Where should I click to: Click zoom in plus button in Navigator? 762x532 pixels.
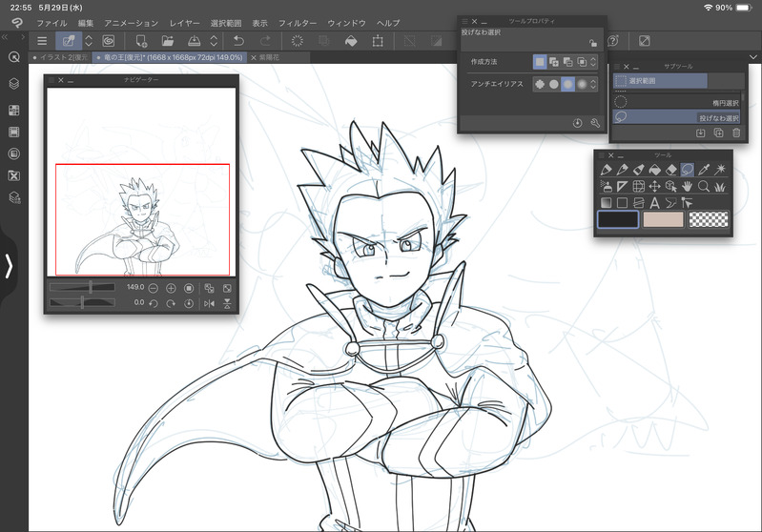coord(171,289)
